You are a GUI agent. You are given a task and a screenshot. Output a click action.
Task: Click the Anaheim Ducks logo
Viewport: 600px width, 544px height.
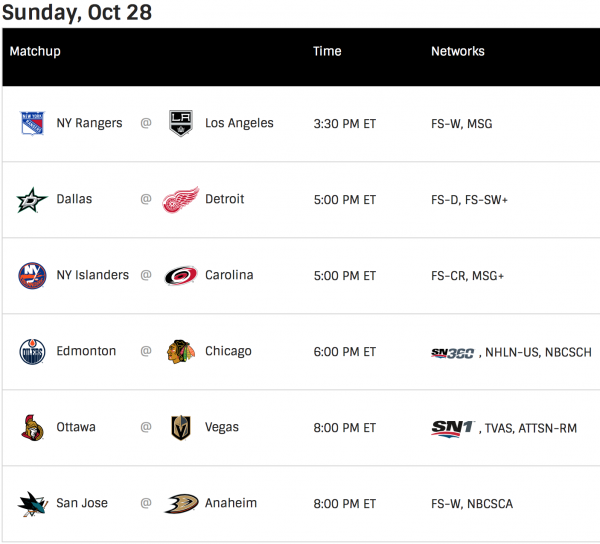click(181, 504)
